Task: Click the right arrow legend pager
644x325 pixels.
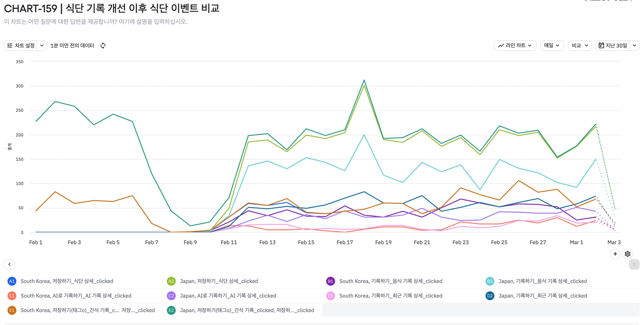Action: point(634,264)
